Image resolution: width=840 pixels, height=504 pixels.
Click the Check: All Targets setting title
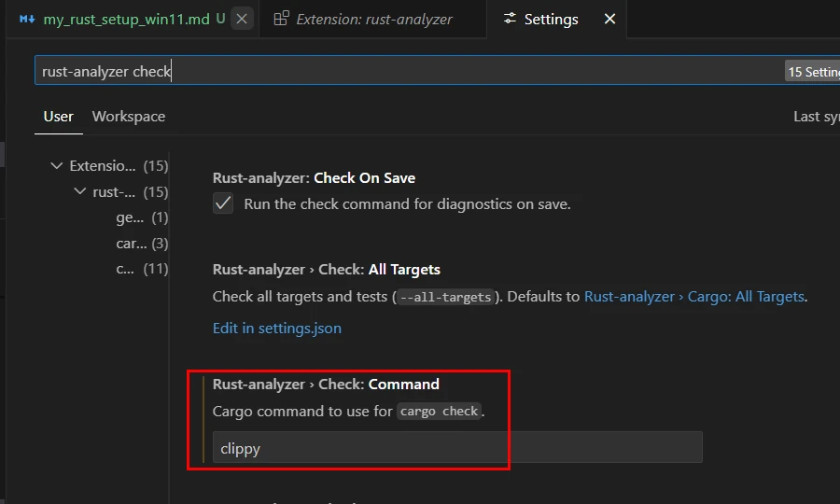[327, 270]
